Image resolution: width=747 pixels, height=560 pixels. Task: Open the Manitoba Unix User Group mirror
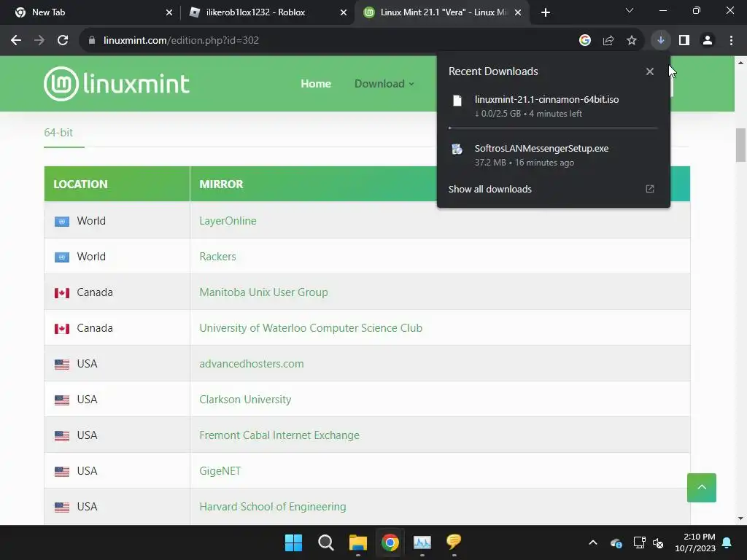[263, 292]
